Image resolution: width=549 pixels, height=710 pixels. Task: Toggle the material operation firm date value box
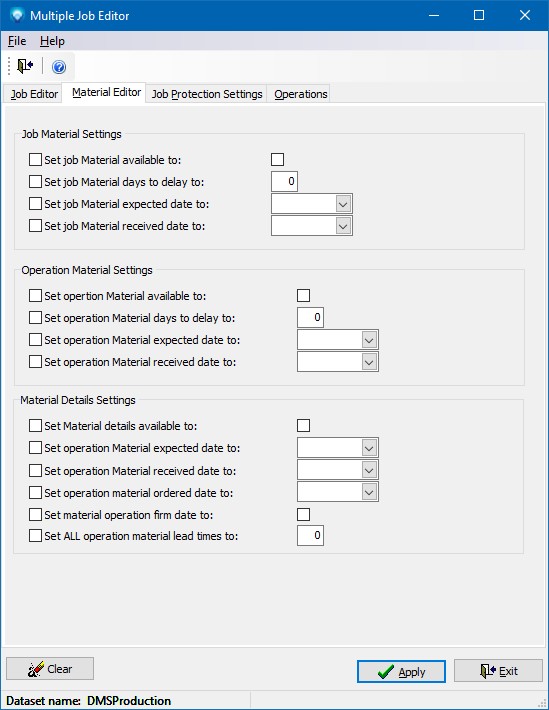[303, 514]
